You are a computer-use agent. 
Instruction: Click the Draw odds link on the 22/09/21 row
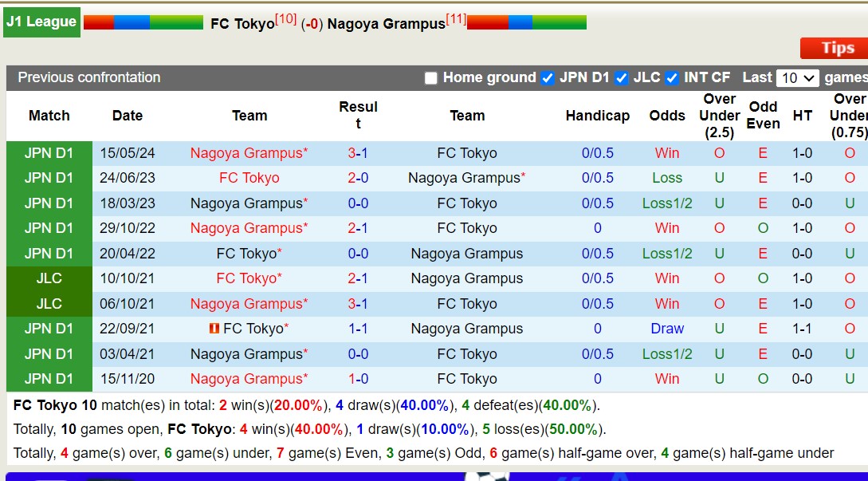(x=667, y=329)
